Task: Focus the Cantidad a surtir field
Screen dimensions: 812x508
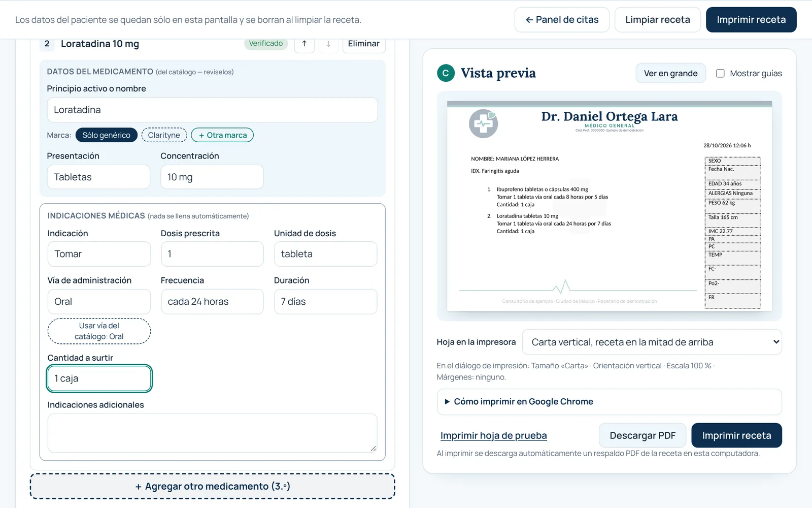Action: [99, 378]
